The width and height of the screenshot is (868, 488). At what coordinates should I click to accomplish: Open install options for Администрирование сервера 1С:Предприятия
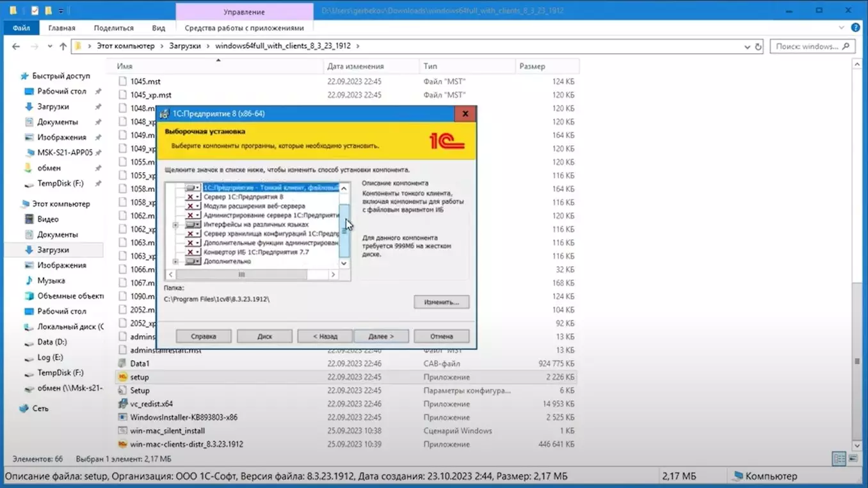193,216
